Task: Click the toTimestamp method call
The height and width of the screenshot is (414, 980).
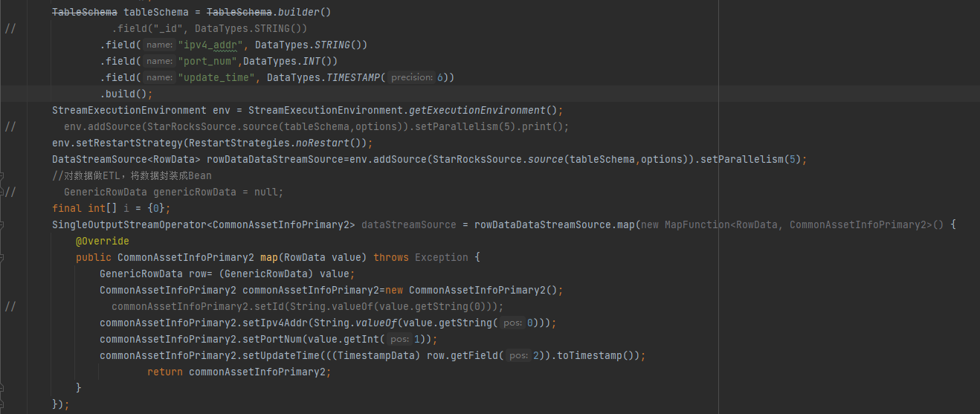Action: click(596, 356)
